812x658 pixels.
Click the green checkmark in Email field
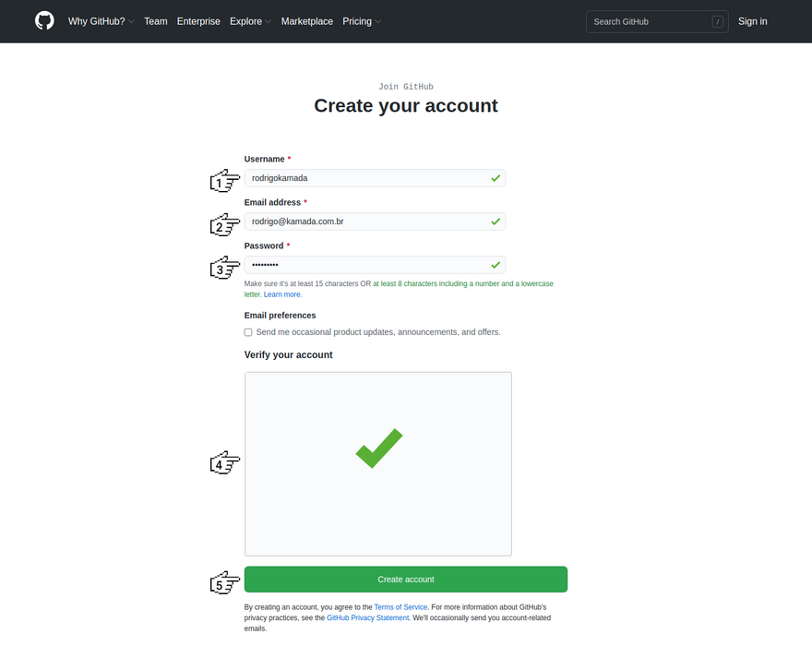coord(496,221)
